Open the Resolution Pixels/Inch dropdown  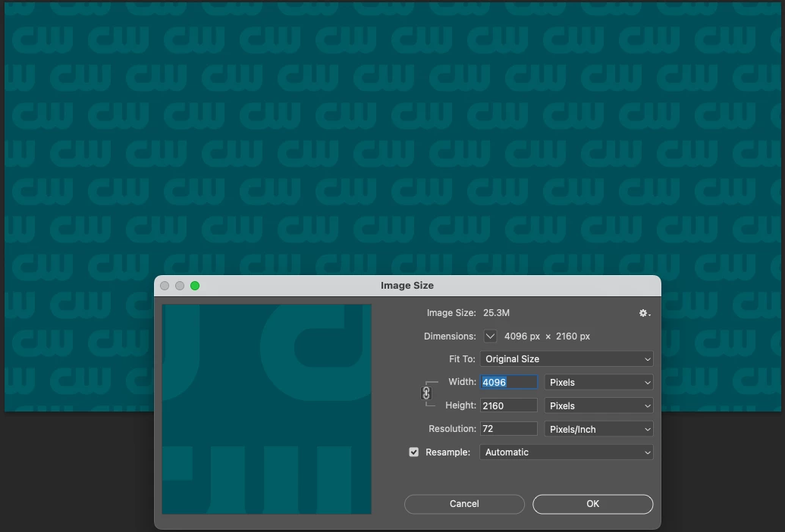click(598, 430)
